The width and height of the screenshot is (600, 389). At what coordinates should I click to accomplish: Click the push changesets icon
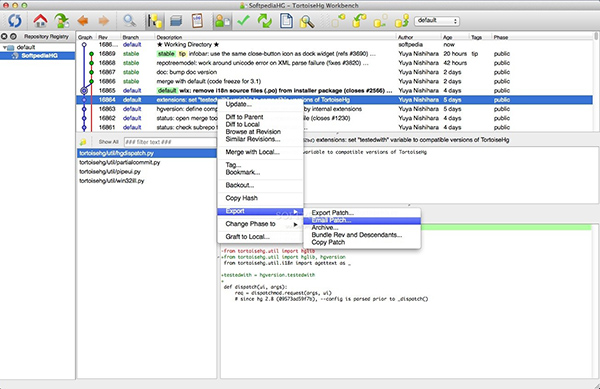(x=402, y=21)
